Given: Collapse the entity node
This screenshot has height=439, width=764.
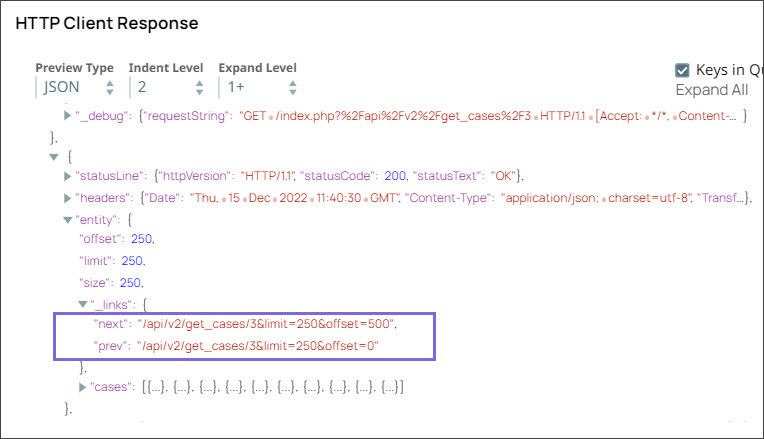Looking at the screenshot, I should click(68, 219).
